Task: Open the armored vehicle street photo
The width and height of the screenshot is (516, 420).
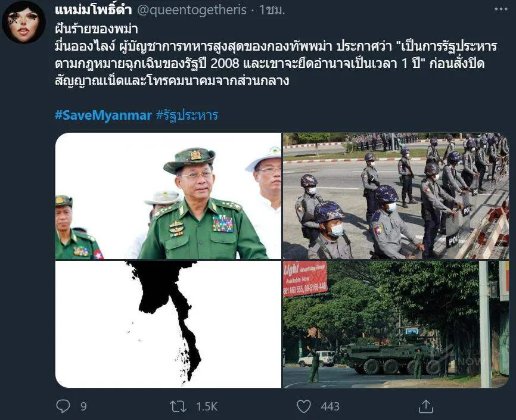Action: coord(396,324)
